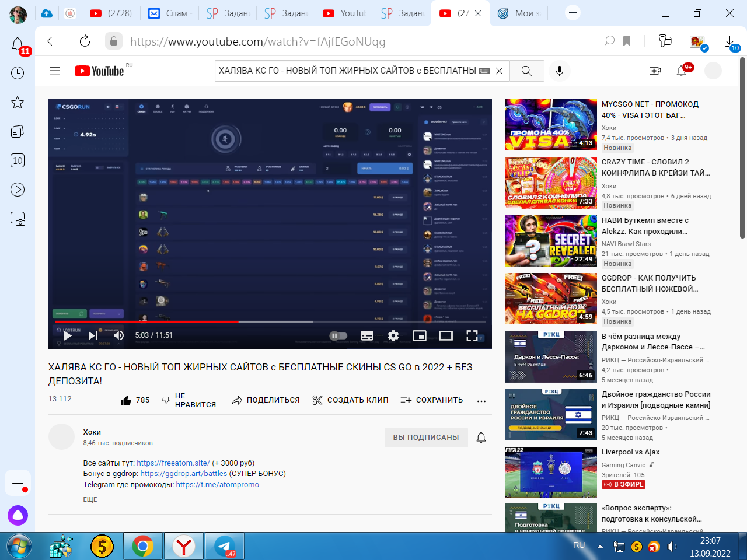Switch to the Спам mail tab
Viewport: 747px width, 560px height.
point(168,13)
